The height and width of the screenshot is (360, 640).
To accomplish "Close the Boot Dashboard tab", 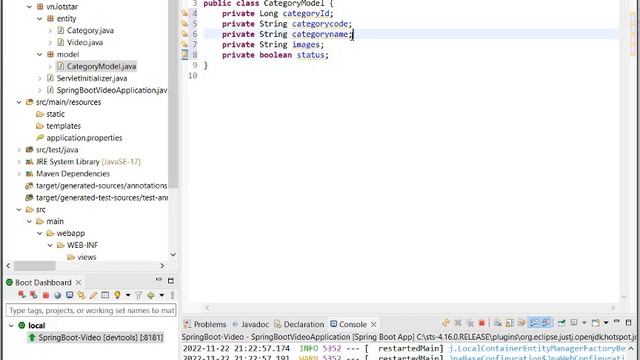I will coord(78,282).
